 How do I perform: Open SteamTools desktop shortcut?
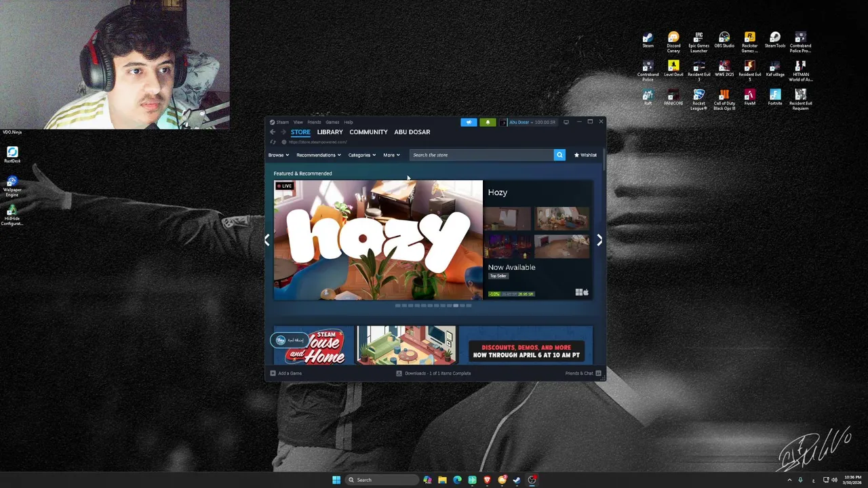point(775,40)
